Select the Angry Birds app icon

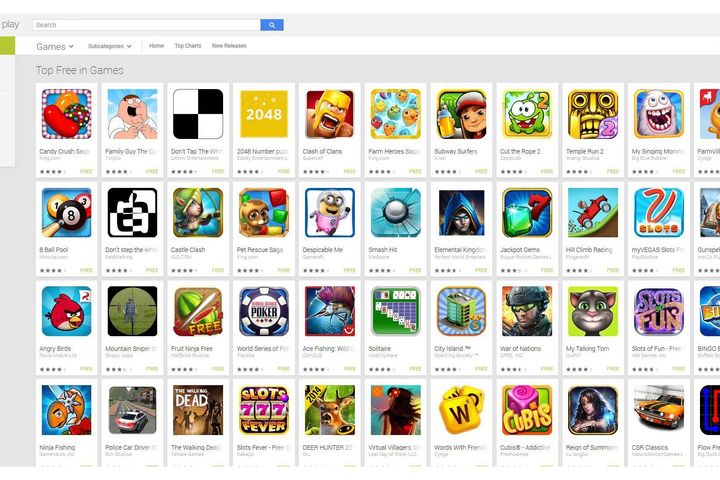(x=67, y=311)
